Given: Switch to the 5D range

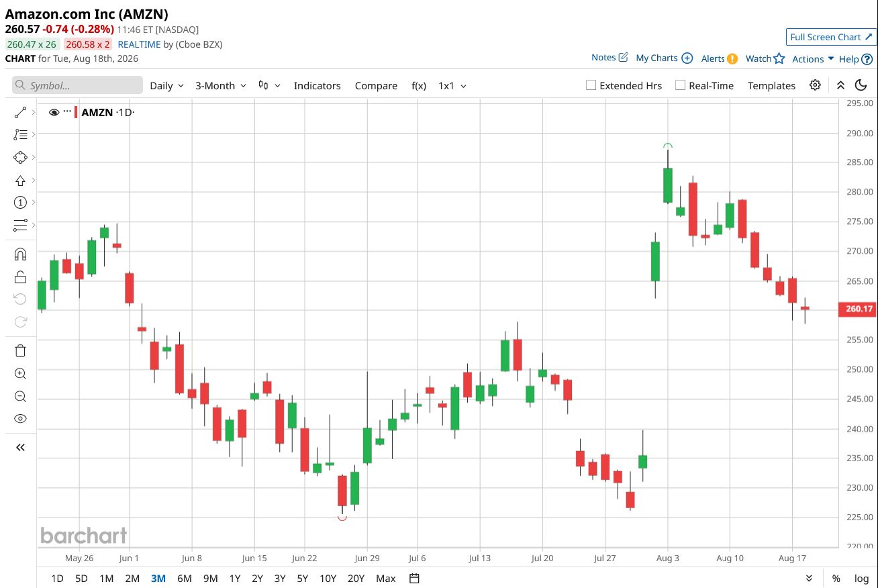Looking at the screenshot, I should [x=81, y=579].
